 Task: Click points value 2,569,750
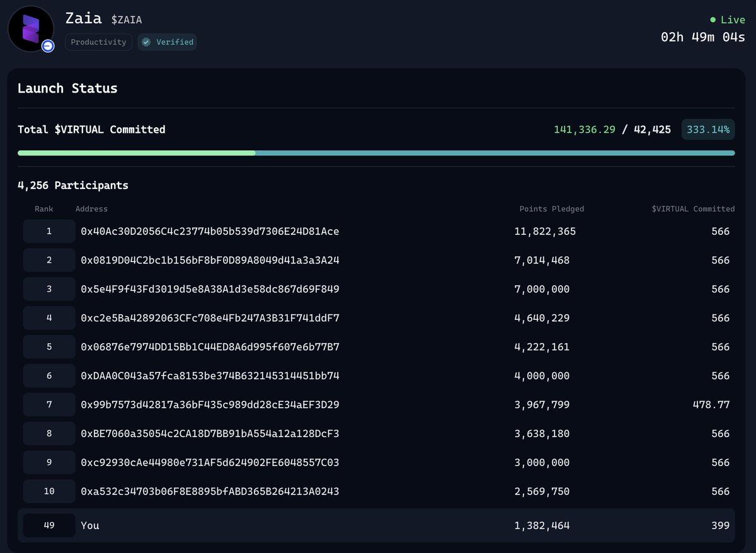click(x=542, y=491)
